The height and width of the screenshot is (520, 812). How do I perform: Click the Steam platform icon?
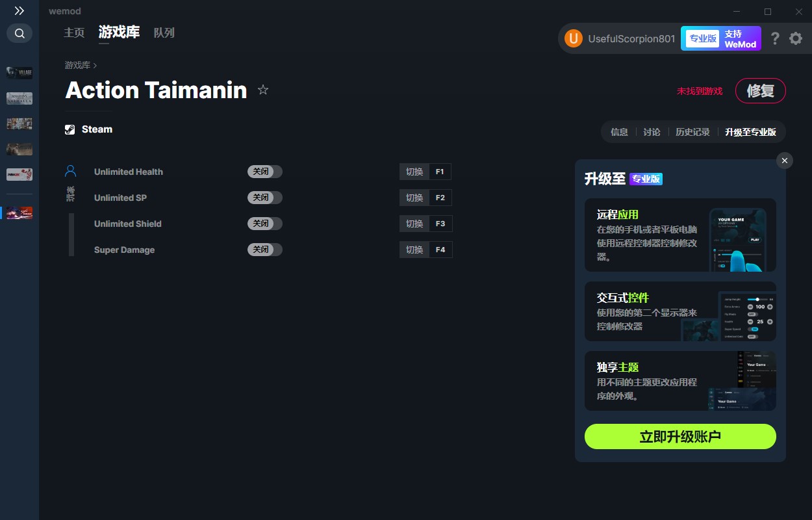(x=70, y=129)
